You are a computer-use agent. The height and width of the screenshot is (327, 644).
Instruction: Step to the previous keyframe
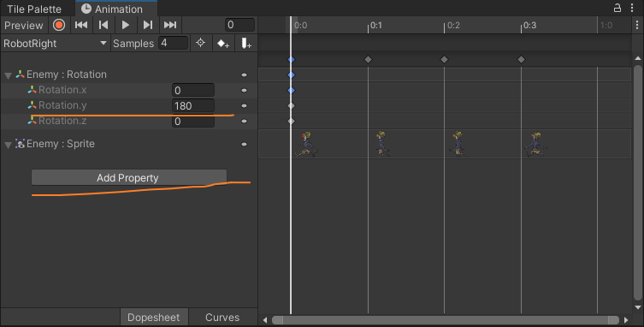click(x=103, y=25)
